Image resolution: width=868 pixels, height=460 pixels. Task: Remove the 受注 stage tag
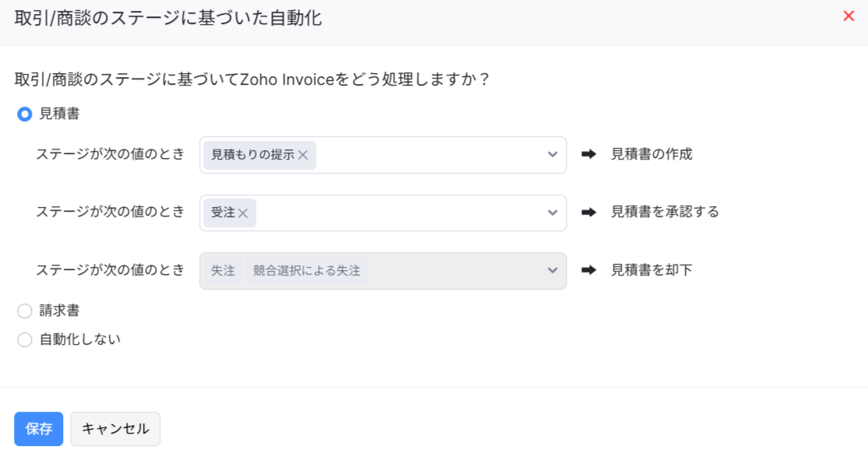click(243, 212)
